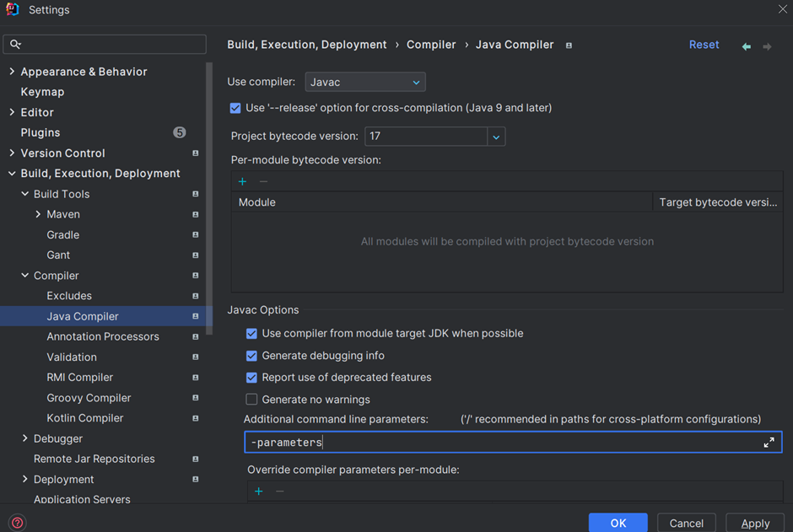Open help with the question mark icon

pos(17,523)
